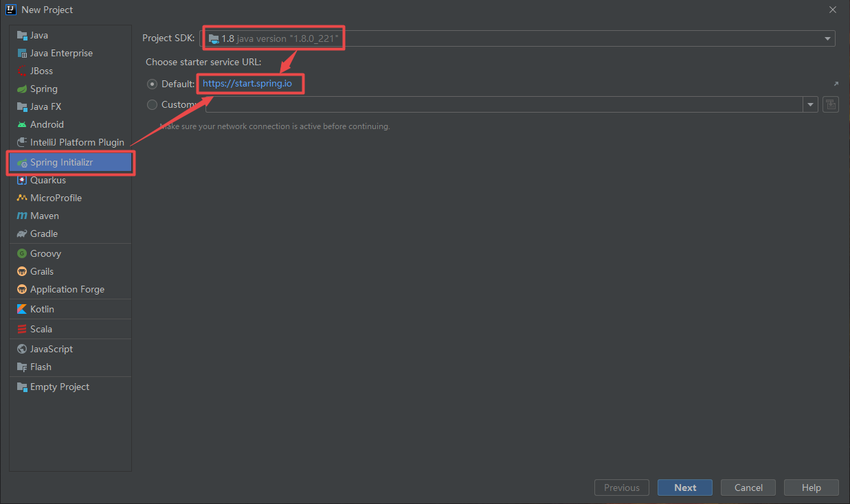The height and width of the screenshot is (504, 850).
Task: Click 'Choose starter service URL:' text
Action: click(203, 62)
